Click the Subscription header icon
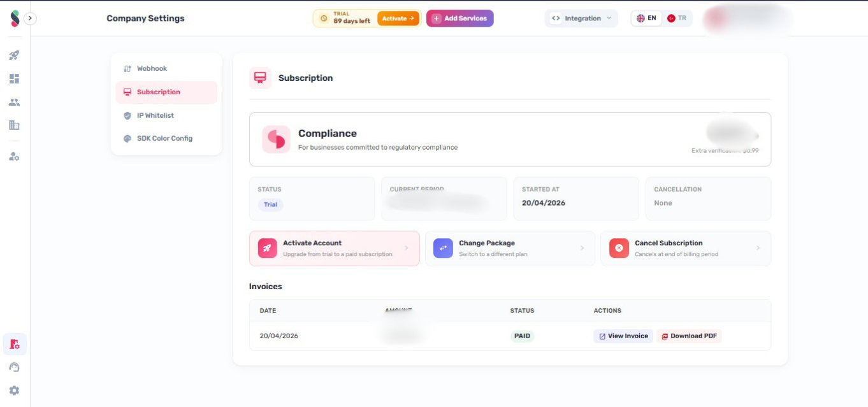868x407 pixels. pos(260,78)
